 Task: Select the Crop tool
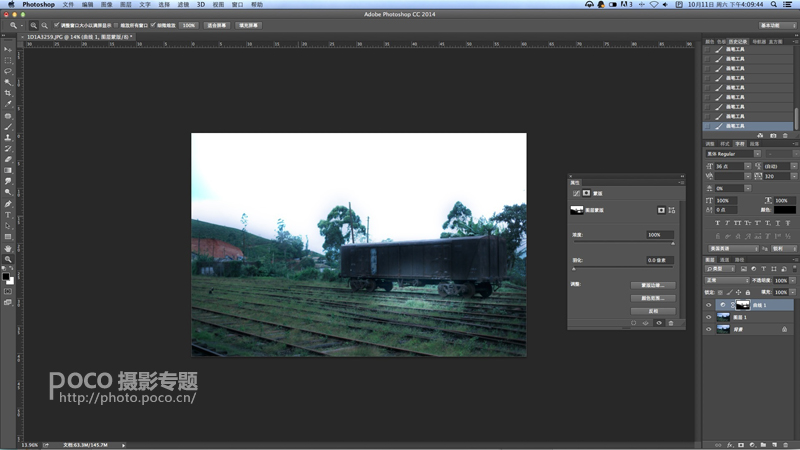[8, 93]
